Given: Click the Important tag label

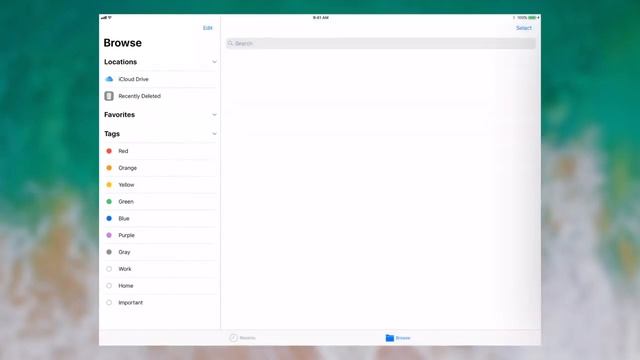Looking at the screenshot, I should [131, 302].
